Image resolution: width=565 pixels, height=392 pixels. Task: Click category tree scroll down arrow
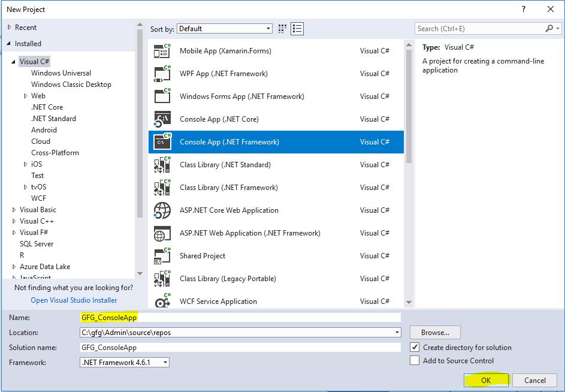tap(140, 274)
